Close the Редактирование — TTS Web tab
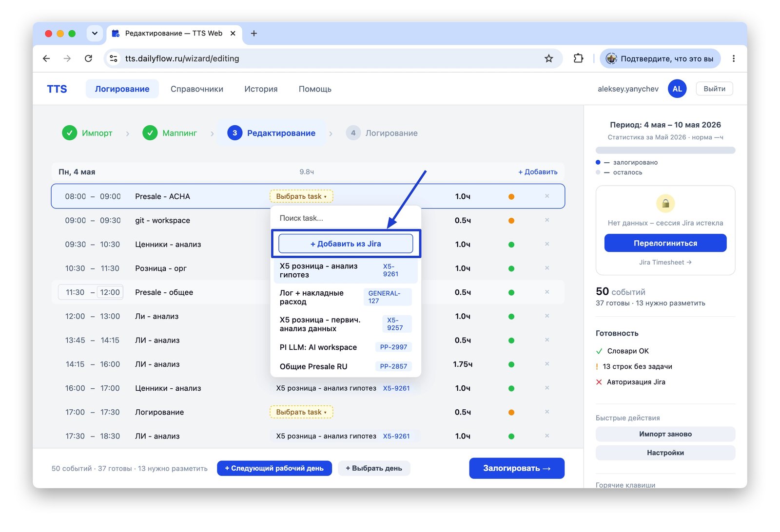780x532 pixels. pos(233,33)
